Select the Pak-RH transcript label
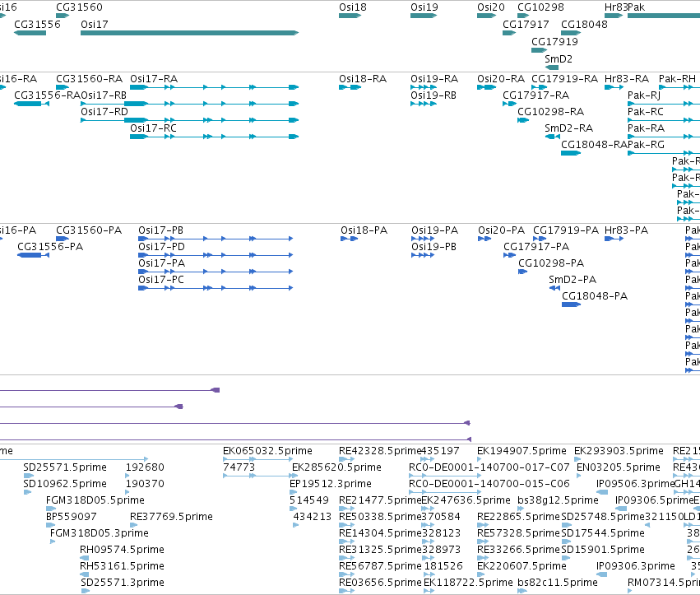This screenshot has height=595, width=700. pyautogui.click(x=677, y=79)
